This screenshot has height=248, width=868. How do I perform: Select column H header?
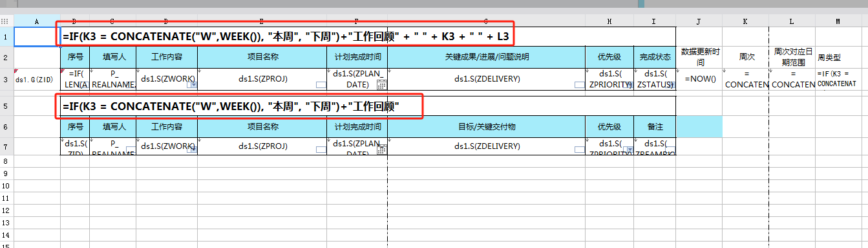pyautogui.click(x=609, y=21)
